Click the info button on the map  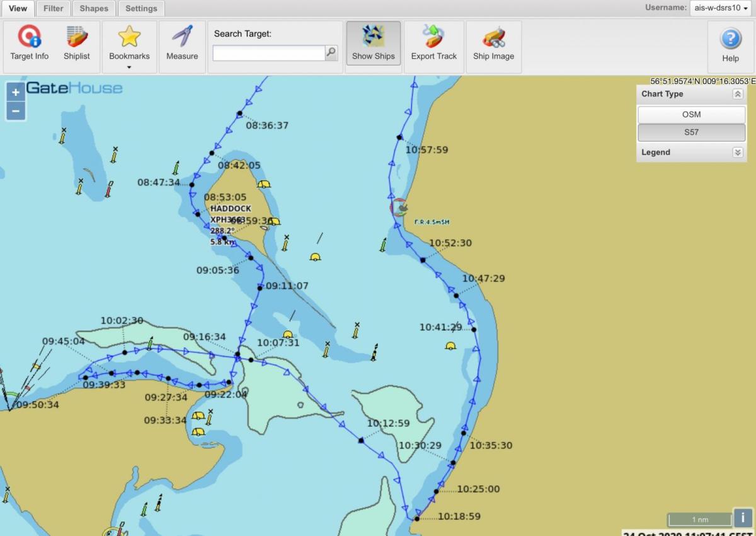pyautogui.click(x=743, y=518)
